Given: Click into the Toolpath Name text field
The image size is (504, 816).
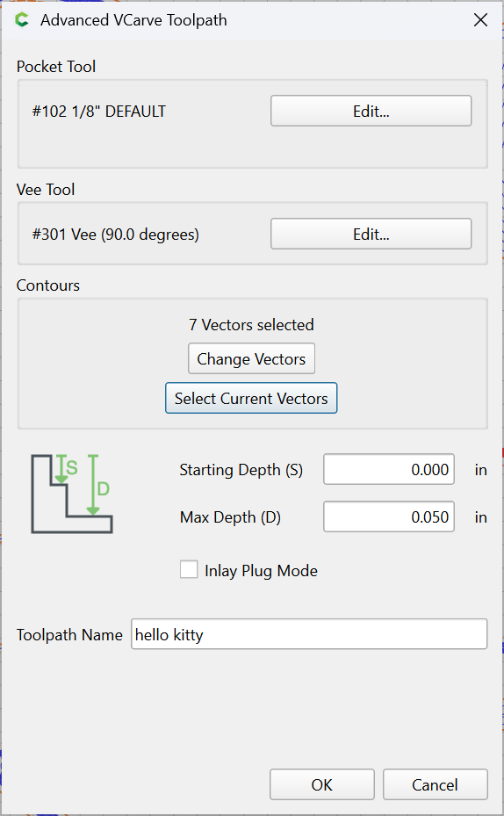Looking at the screenshot, I should [x=309, y=634].
